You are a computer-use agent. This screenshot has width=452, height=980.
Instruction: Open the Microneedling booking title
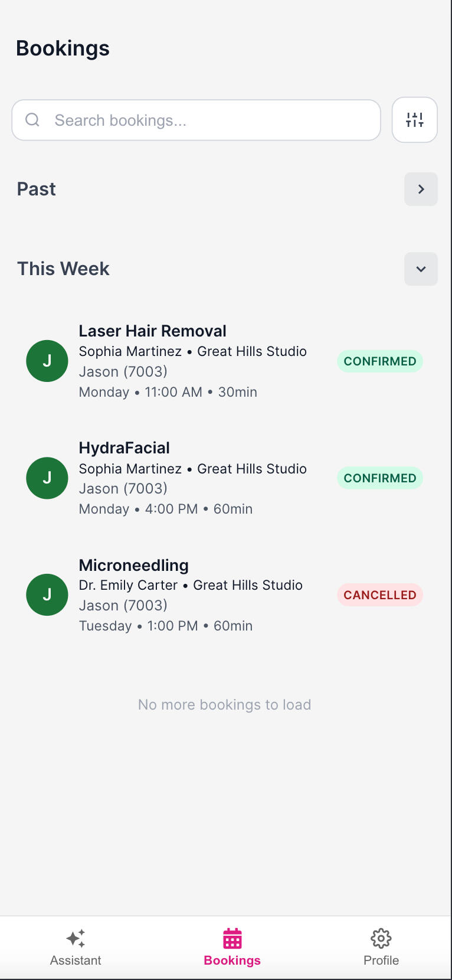[133, 565]
